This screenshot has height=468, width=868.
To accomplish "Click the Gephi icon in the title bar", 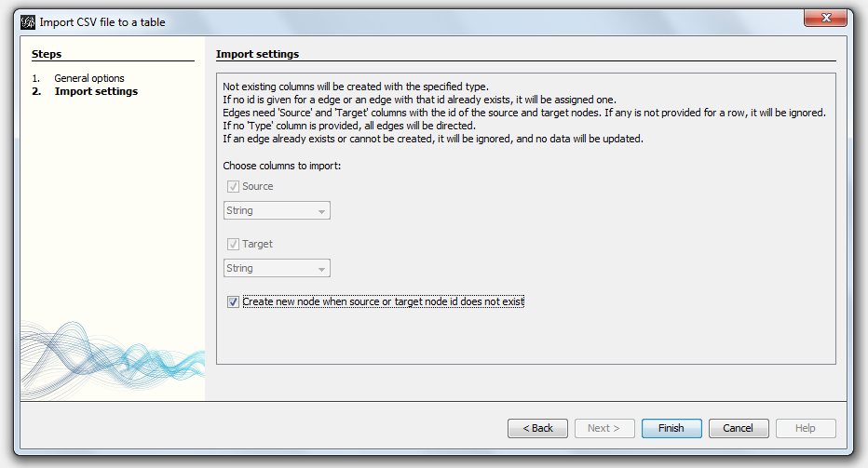I will point(27,21).
